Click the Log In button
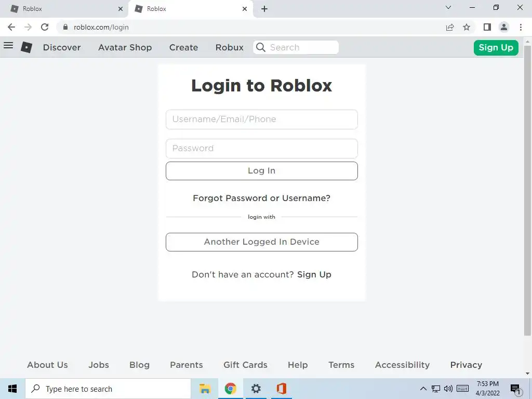The height and width of the screenshot is (399, 532). pos(262,170)
